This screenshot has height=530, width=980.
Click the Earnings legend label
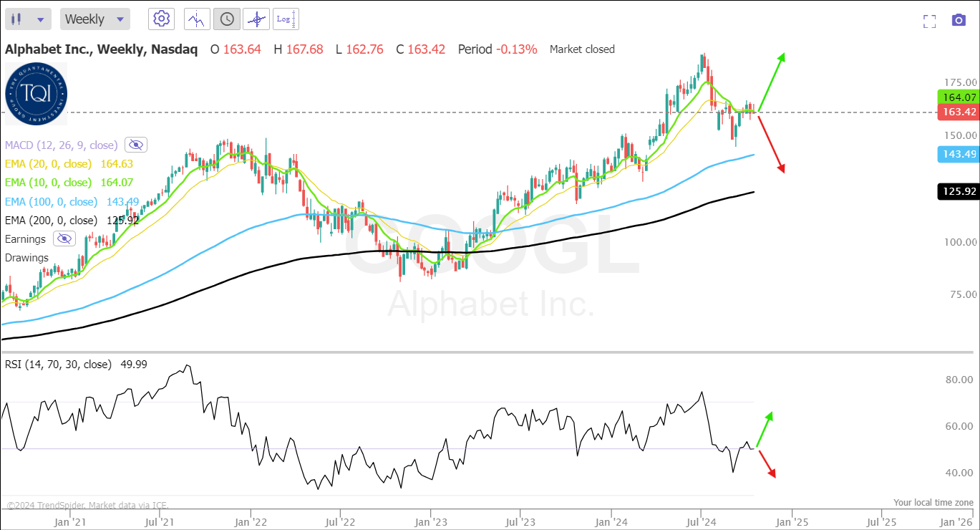pos(25,238)
